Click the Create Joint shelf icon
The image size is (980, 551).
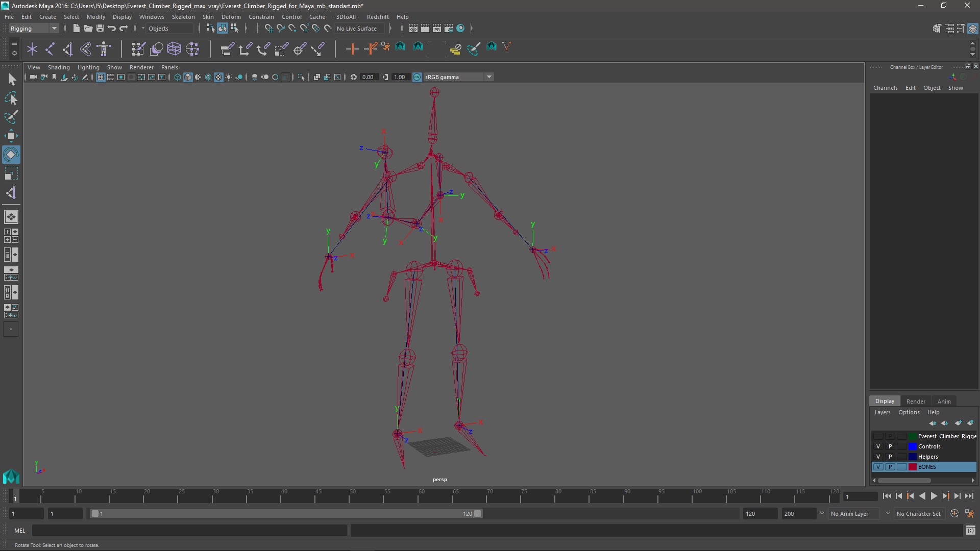50,49
